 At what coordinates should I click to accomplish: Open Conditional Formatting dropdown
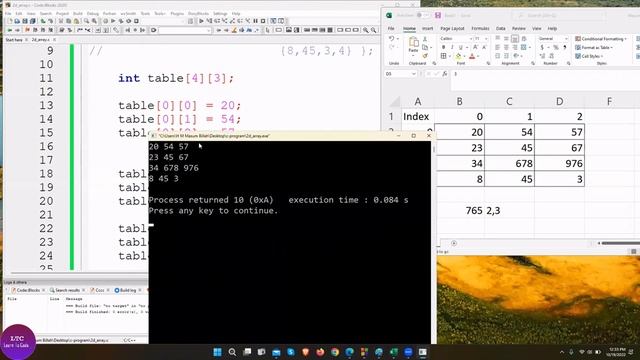pyautogui.click(x=600, y=39)
